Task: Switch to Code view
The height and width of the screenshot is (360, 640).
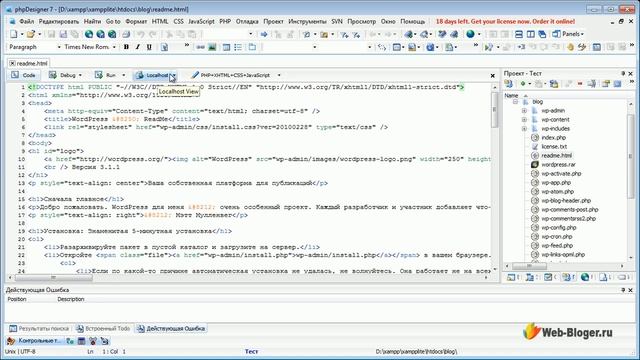Action: click(x=23, y=75)
